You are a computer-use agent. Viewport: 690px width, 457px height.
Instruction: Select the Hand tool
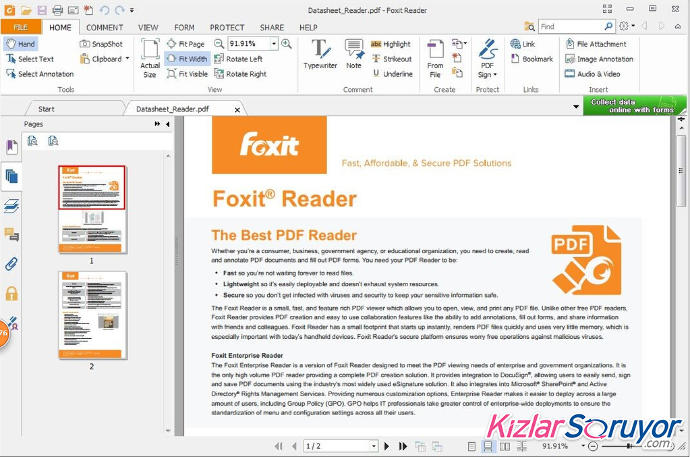click(20, 44)
